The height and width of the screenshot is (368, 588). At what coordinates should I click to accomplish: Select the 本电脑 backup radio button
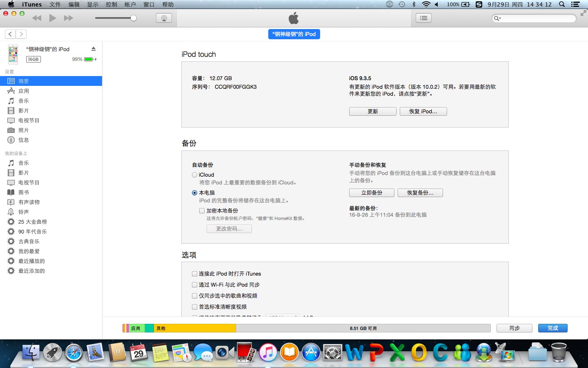tap(195, 193)
